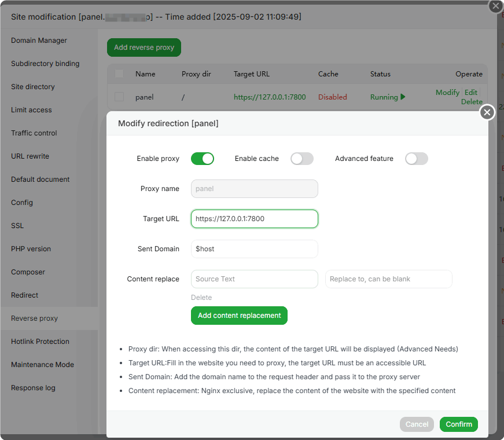Viewport: 504px width, 440px height.
Task: Turn on the Enable cache switch
Action: click(x=302, y=159)
